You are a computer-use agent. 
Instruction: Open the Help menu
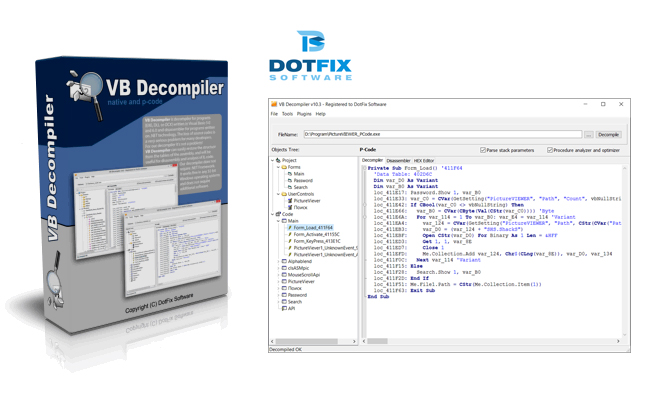tap(320, 114)
